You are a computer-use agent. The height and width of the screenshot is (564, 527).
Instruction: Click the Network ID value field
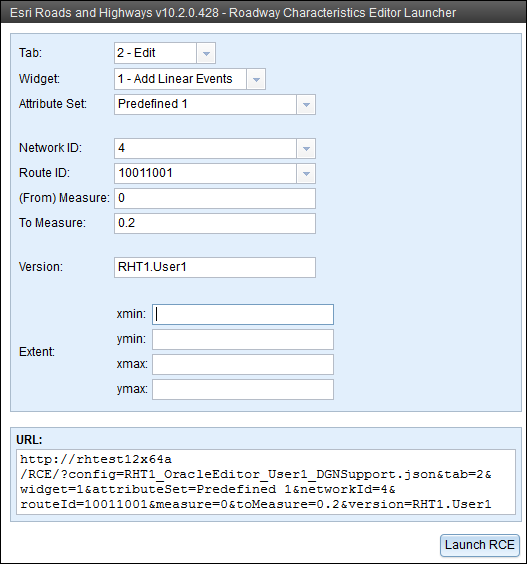(x=205, y=149)
